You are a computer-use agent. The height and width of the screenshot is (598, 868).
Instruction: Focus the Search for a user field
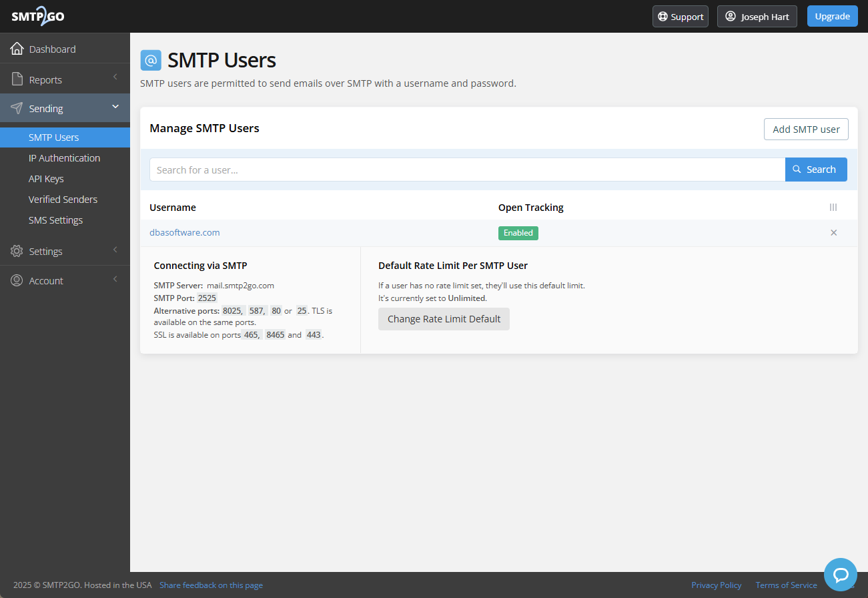click(x=467, y=170)
